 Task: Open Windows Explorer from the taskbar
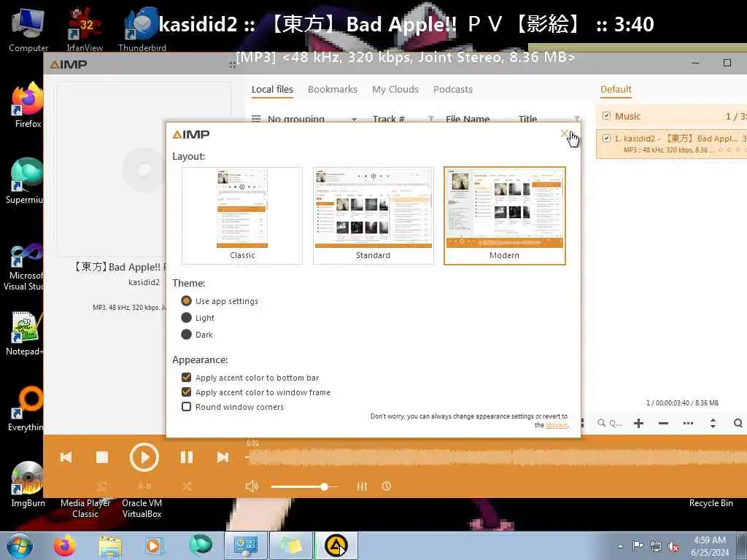click(x=110, y=545)
